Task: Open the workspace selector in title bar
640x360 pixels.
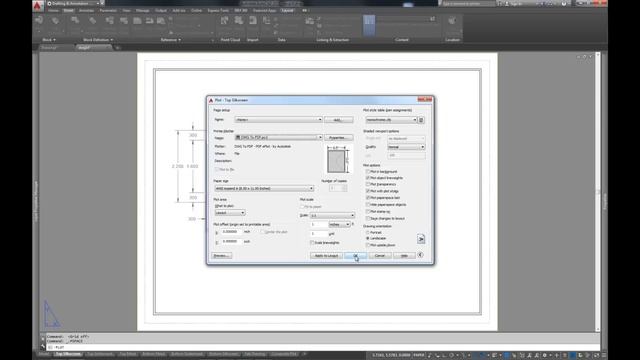Action: coord(73,3)
